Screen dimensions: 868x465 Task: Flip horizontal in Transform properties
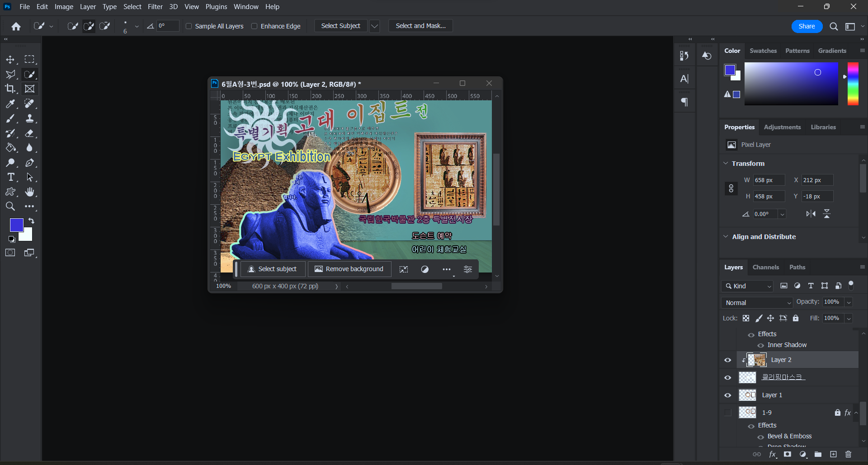tap(811, 214)
